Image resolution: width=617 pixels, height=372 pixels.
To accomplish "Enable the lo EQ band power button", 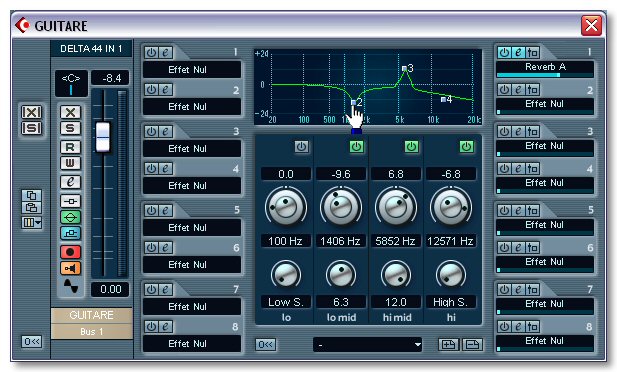I will pos(301,147).
